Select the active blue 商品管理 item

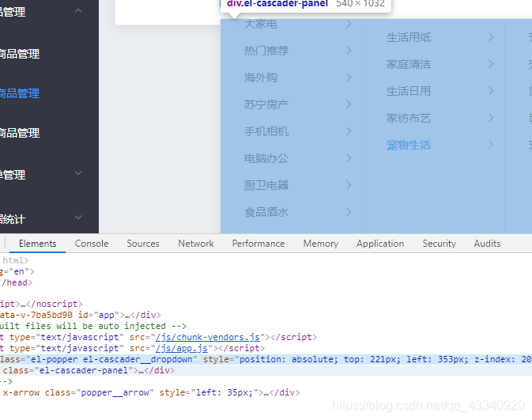pos(19,93)
